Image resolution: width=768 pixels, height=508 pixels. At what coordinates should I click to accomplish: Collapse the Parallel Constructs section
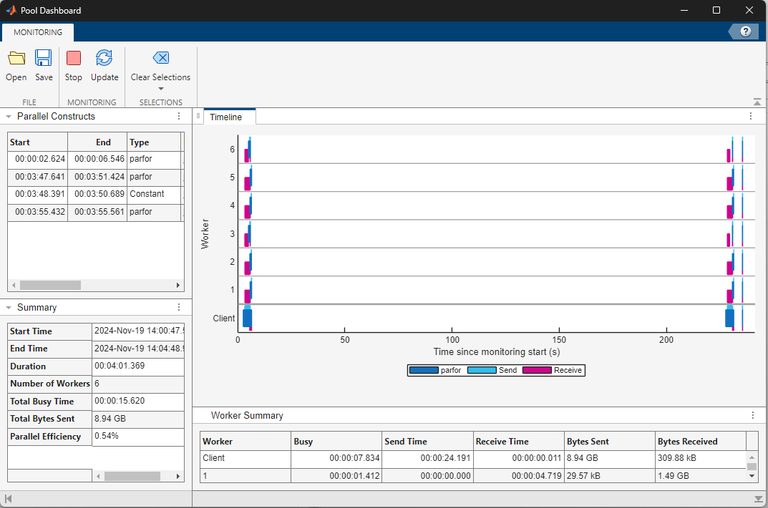pyautogui.click(x=8, y=117)
